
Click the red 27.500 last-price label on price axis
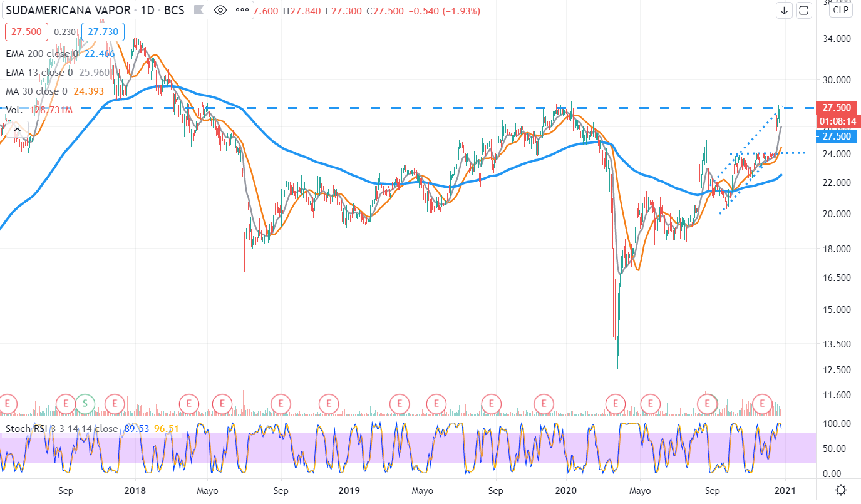pos(837,107)
